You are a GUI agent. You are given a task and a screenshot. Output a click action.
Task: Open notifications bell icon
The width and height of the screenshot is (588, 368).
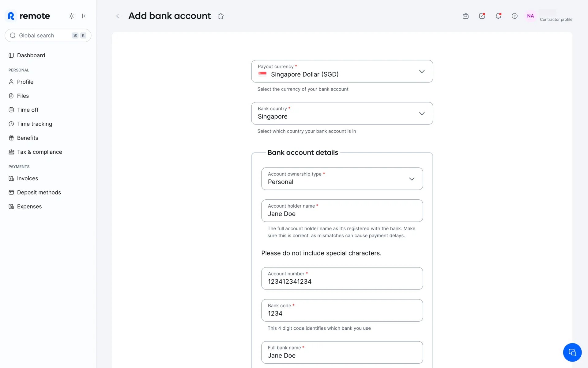click(x=498, y=16)
